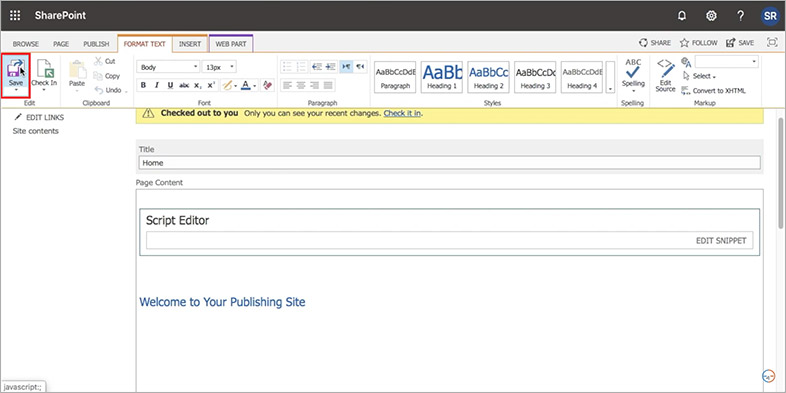Run the Spelling check
Viewport: 786px width, 393px height.
click(x=633, y=73)
